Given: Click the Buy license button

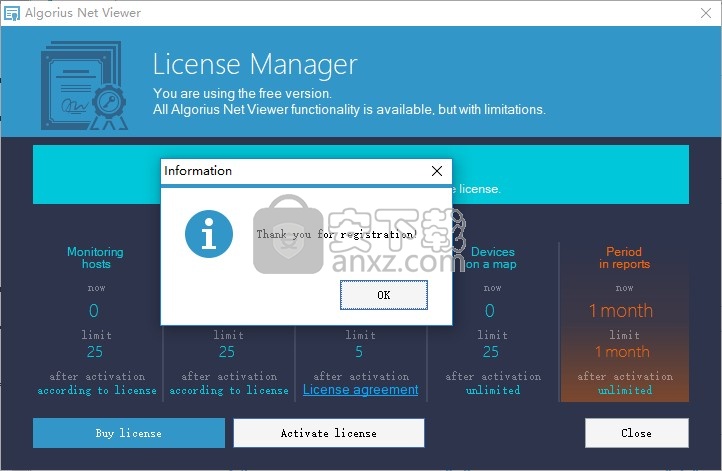Looking at the screenshot, I should [129, 433].
